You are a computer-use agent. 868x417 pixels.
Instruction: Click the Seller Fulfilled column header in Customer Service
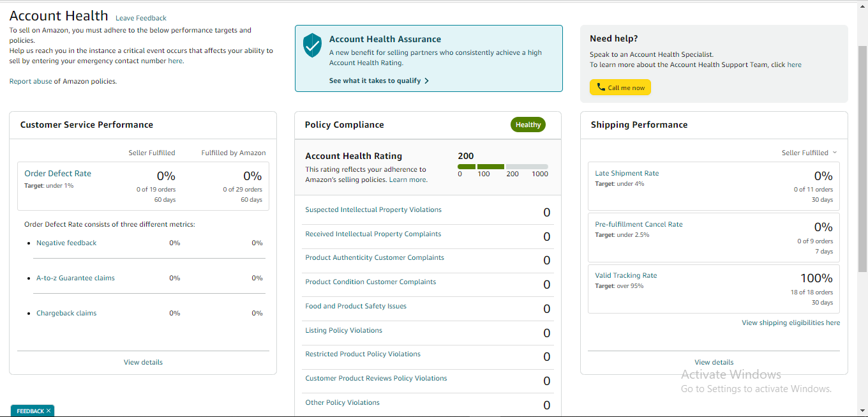[x=152, y=153]
